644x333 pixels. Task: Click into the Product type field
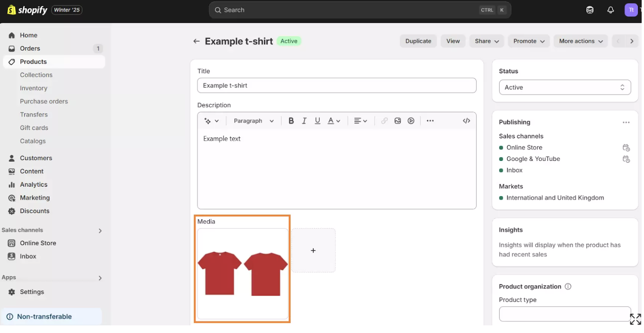coord(565,314)
